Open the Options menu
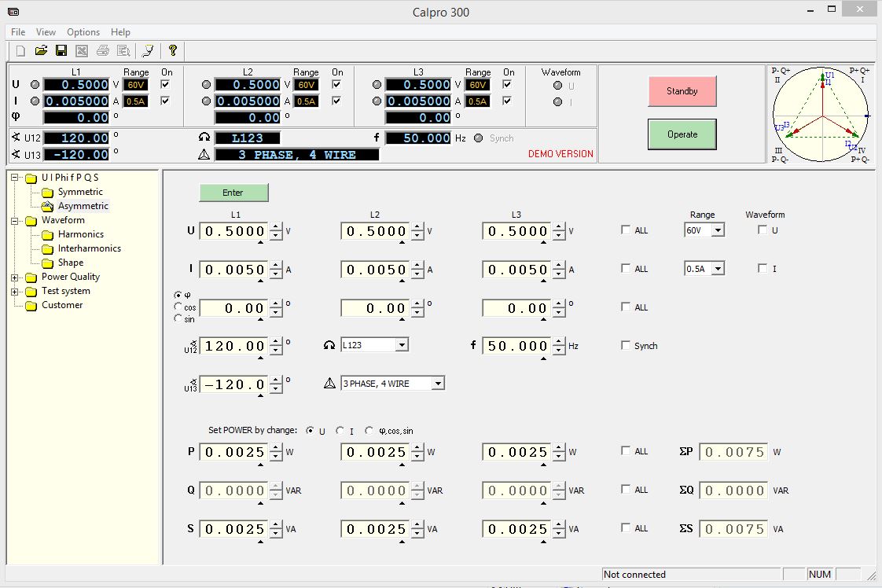Screen dimensions: 882x588 tap(83, 32)
